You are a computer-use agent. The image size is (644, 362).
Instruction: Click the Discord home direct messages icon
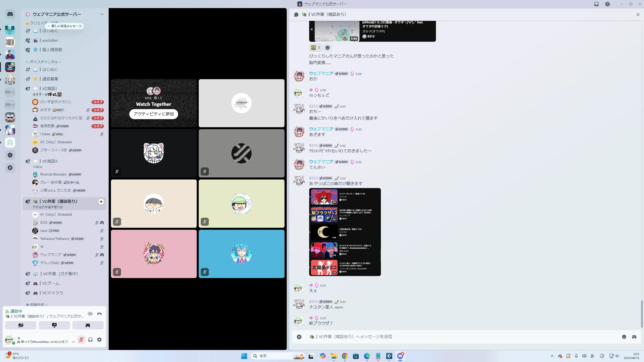point(10,14)
